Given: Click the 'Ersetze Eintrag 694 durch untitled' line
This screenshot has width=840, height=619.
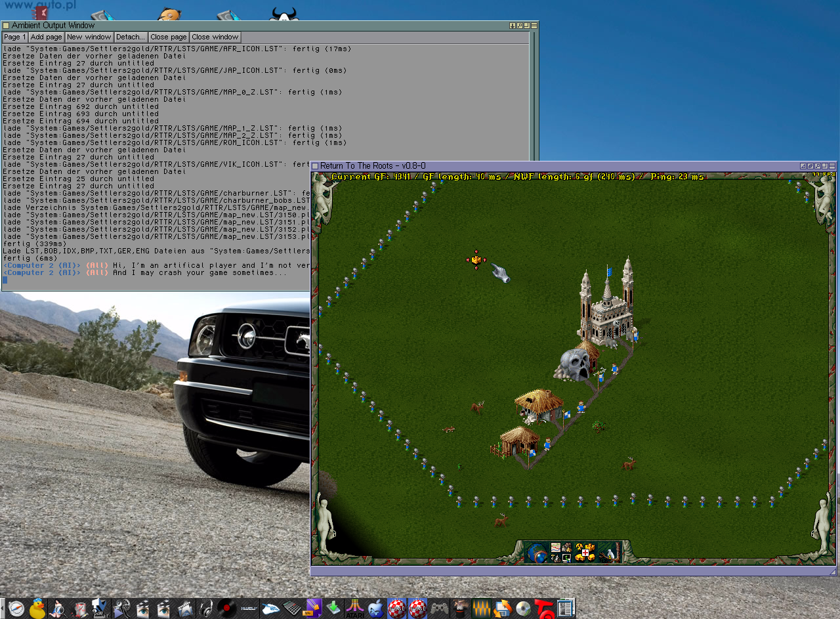Looking at the screenshot, I should pyautogui.click(x=81, y=121).
